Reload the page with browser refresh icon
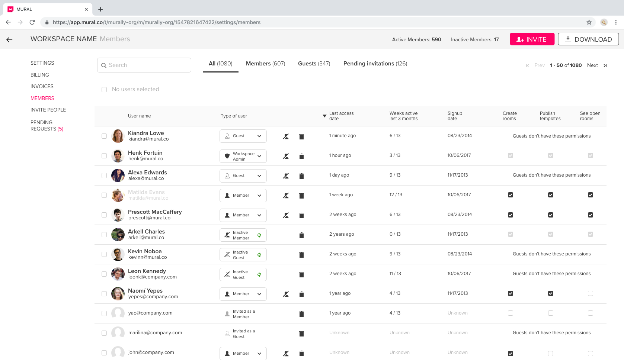 click(x=32, y=22)
